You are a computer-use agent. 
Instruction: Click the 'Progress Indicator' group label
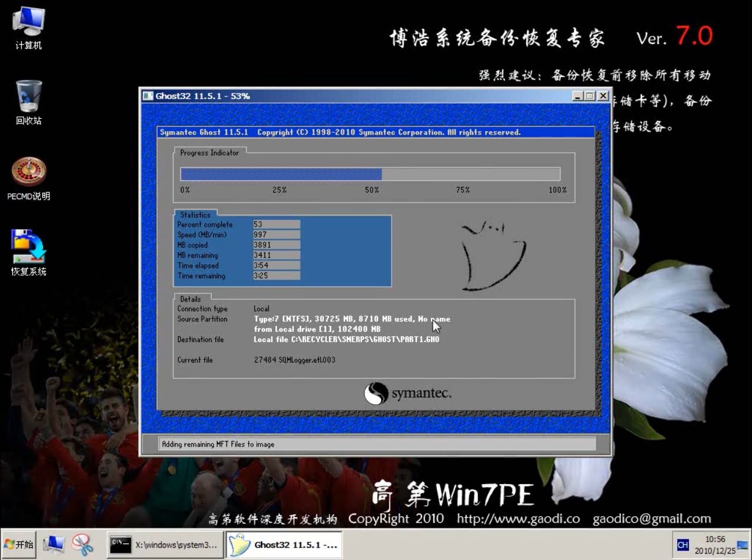209,153
